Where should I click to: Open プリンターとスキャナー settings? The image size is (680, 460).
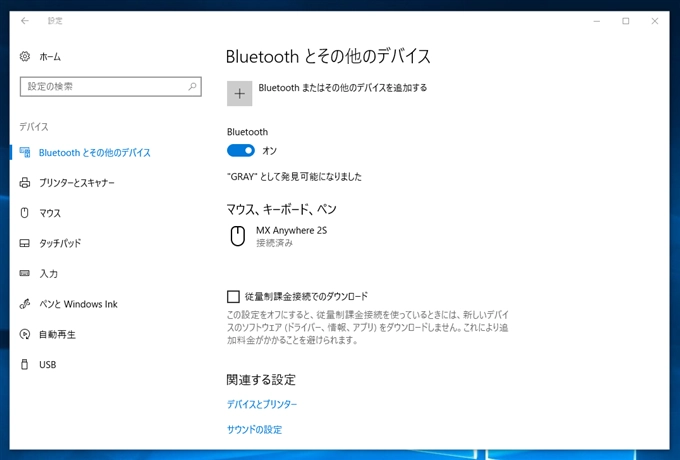point(77,183)
